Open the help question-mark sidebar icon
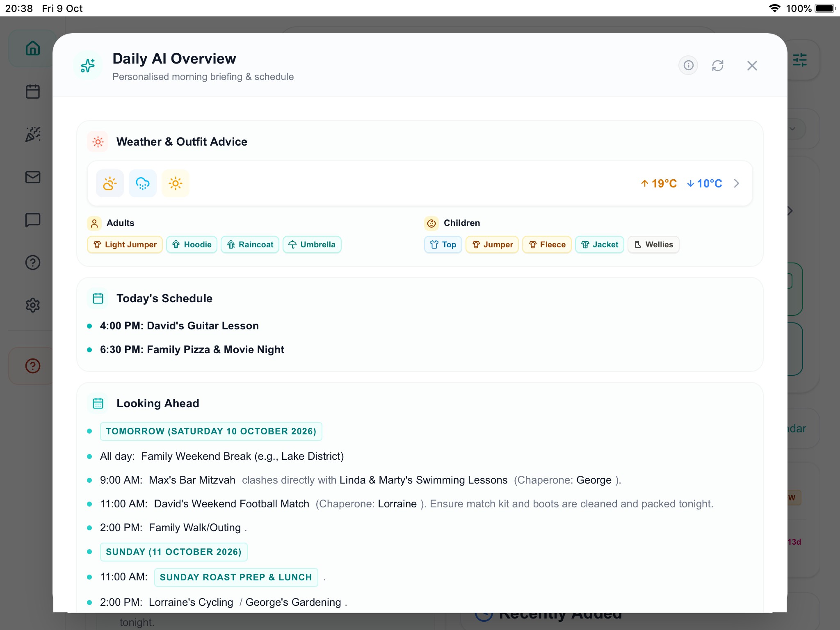 33,262
